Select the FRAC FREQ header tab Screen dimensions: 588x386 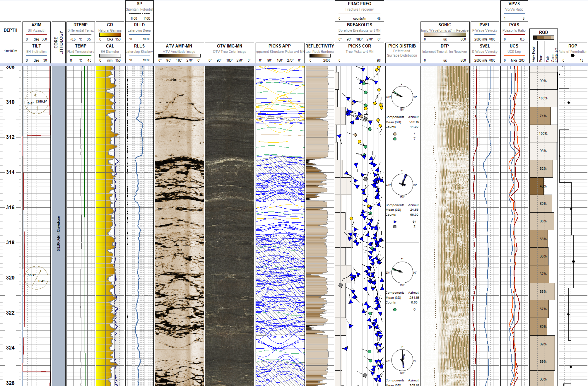coord(359,3)
